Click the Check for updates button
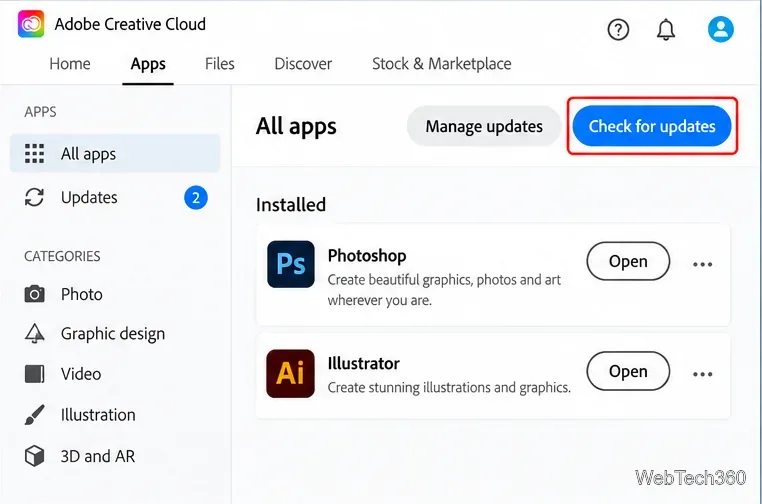The width and height of the screenshot is (762, 504). pyautogui.click(x=652, y=126)
